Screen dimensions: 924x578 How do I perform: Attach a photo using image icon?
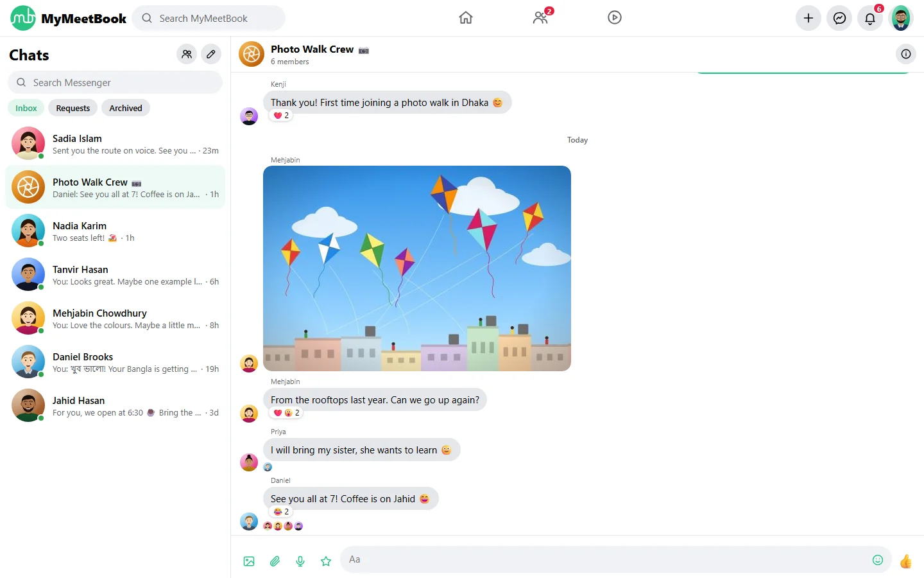249,561
